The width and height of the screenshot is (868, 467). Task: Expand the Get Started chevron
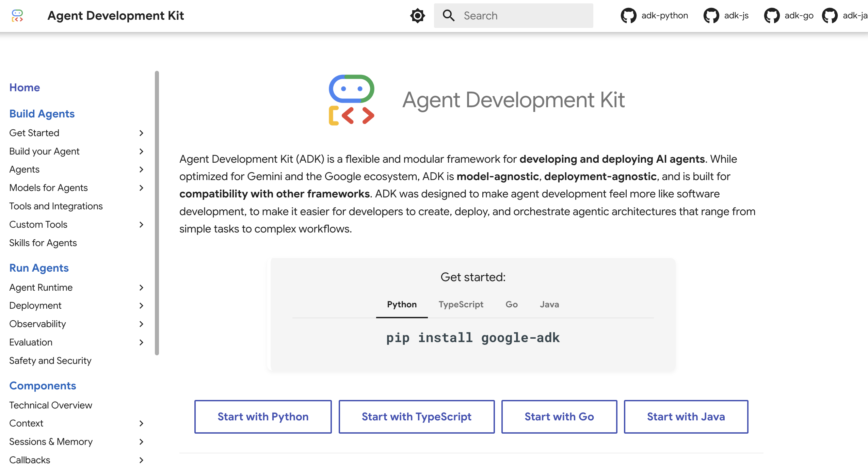click(x=141, y=133)
